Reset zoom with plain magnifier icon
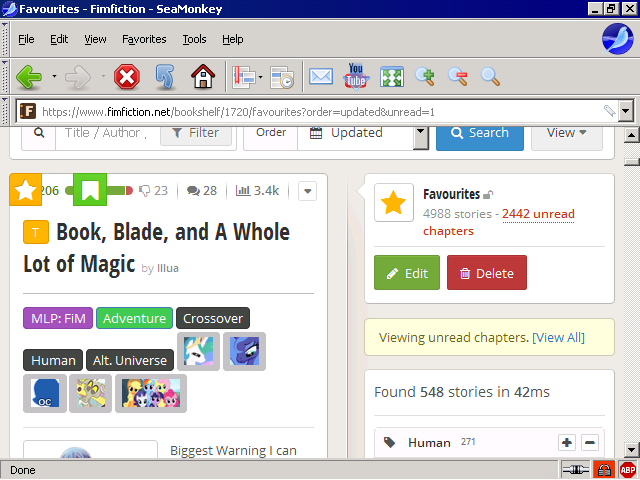Screen dimensions: 640x480 point(490,77)
